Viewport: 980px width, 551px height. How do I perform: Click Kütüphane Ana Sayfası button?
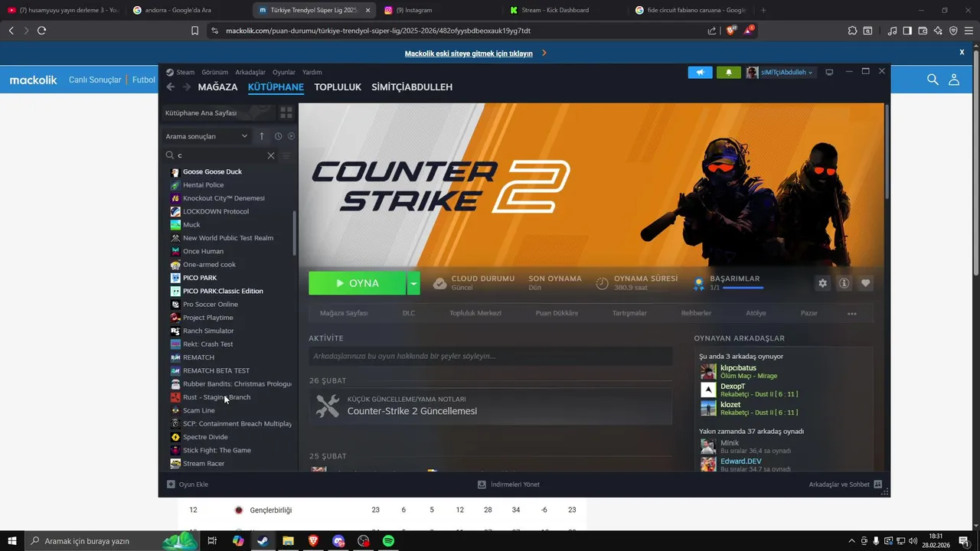pyautogui.click(x=218, y=112)
